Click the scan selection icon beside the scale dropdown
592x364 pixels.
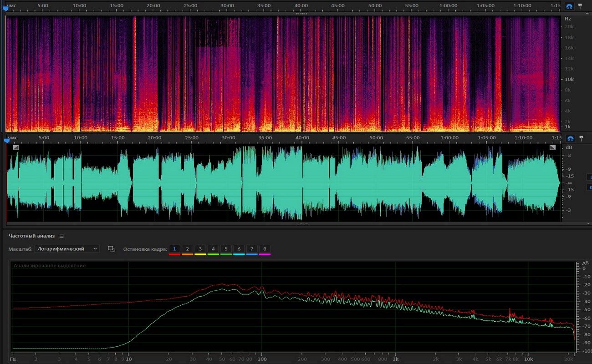pos(111,249)
